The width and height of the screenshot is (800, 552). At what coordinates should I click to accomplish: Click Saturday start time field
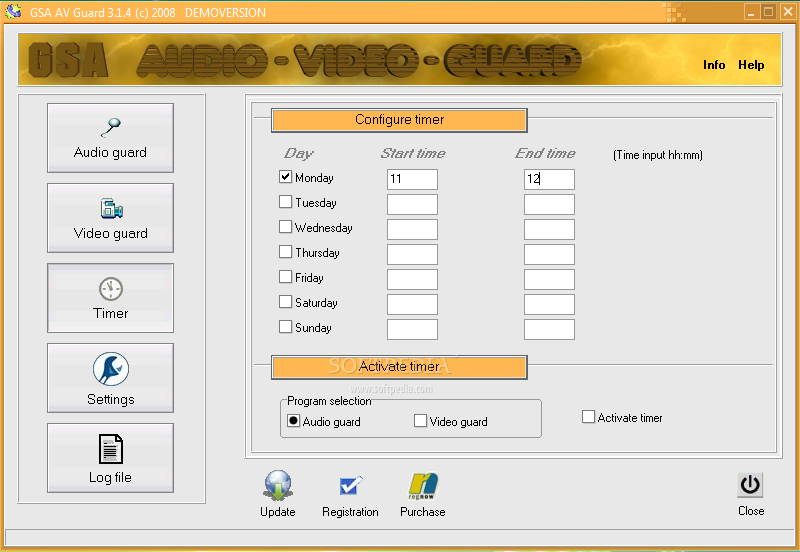tap(412, 304)
